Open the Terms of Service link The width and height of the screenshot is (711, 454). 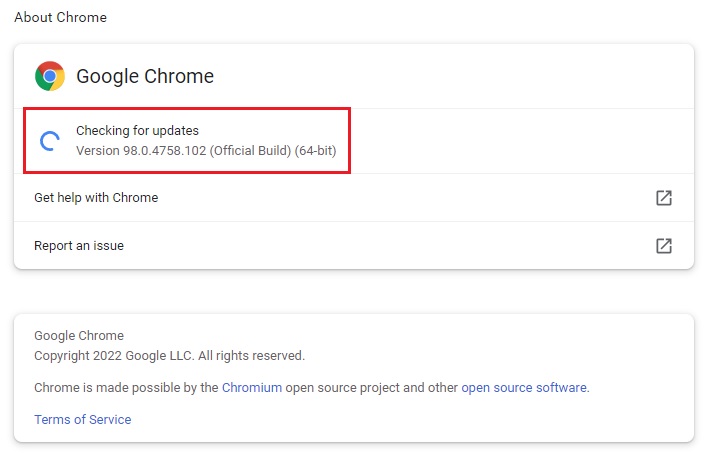coord(82,420)
